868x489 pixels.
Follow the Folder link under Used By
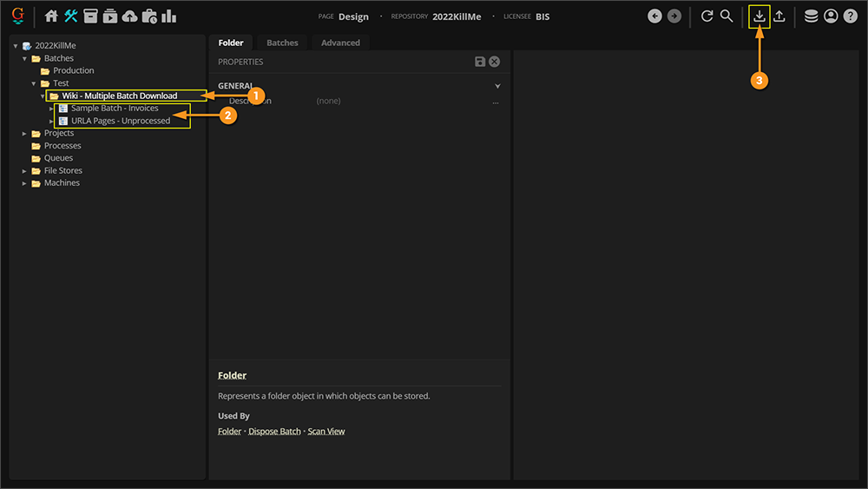click(x=229, y=432)
